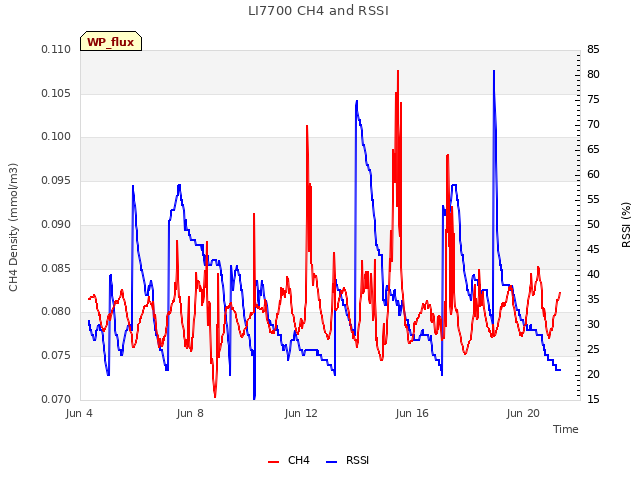640x480 pixels.
Task: Click the 45 right axis value
Action: [593, 249]
